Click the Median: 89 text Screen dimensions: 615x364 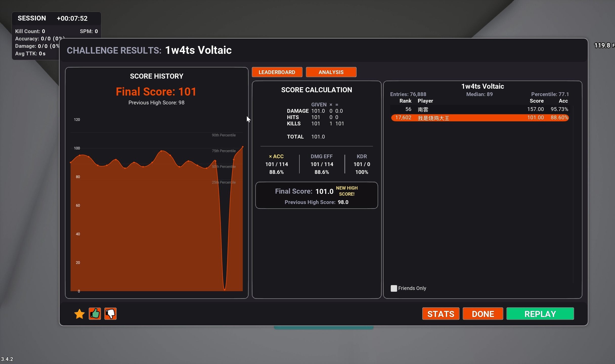479,94
